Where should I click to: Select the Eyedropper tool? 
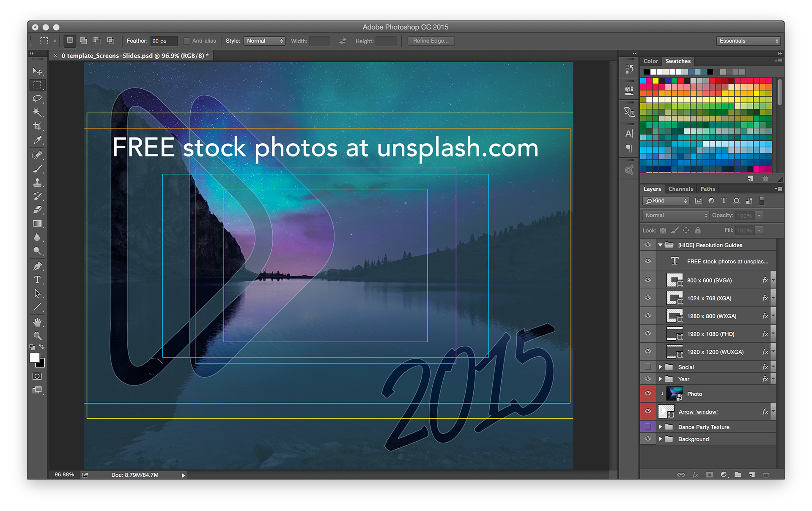tap(37, 140)
